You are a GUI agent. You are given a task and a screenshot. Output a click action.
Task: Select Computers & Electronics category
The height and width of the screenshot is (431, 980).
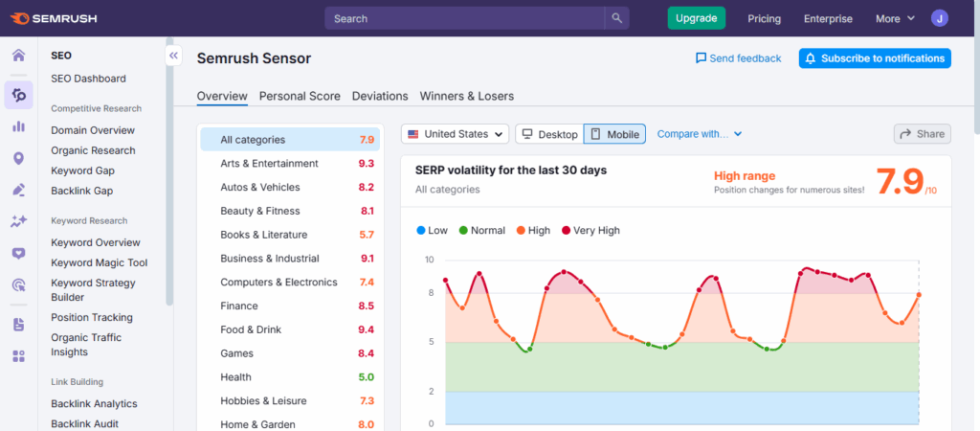[x=290, y=283]
